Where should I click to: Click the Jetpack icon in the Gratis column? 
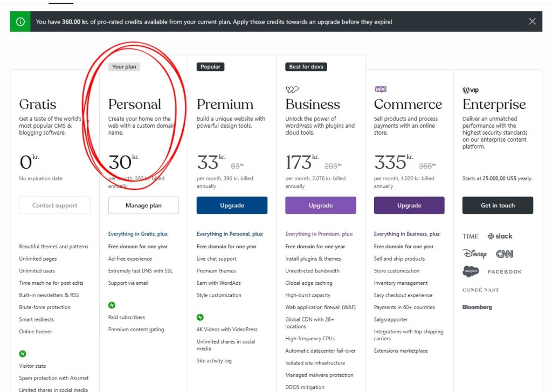(23, 354)
